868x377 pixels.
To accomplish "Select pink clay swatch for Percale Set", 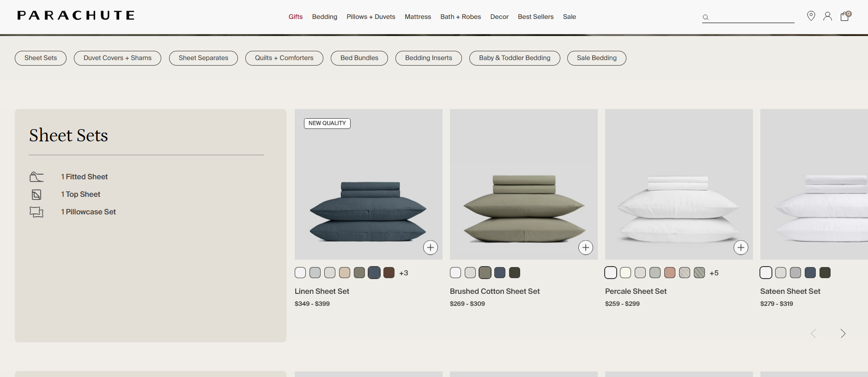I will (x=670, y=273).
